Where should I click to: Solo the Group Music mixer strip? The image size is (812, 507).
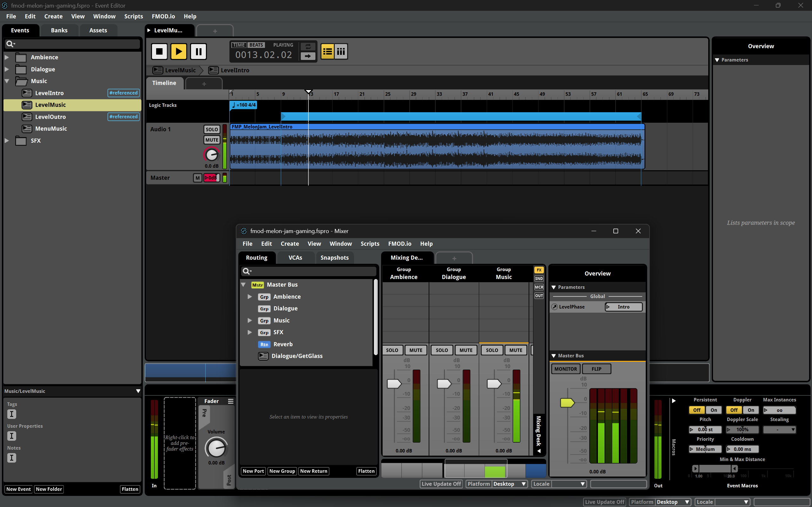coord(492,350)
